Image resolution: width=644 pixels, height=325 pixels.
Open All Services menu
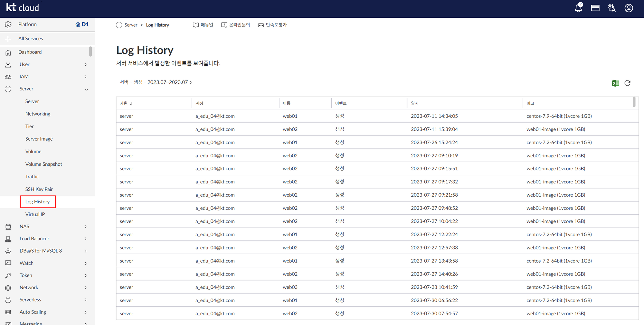(x=31, y=39)
